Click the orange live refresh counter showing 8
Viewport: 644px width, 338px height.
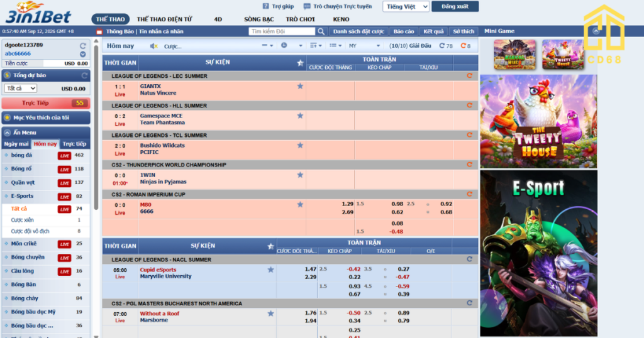tap(465, 46)
